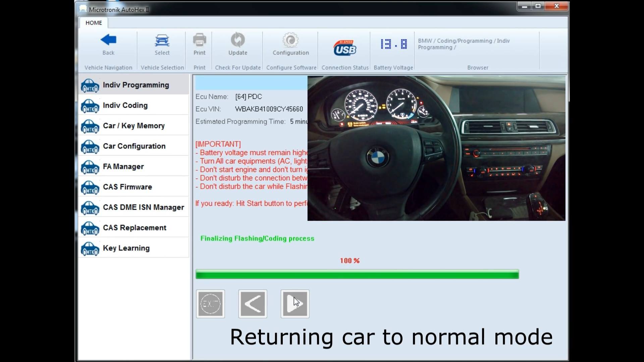Close the Microtronik AutoHex II window
The width and height of the screenshot is (644, 362).
pyautogui.click(x=556, y=6)
